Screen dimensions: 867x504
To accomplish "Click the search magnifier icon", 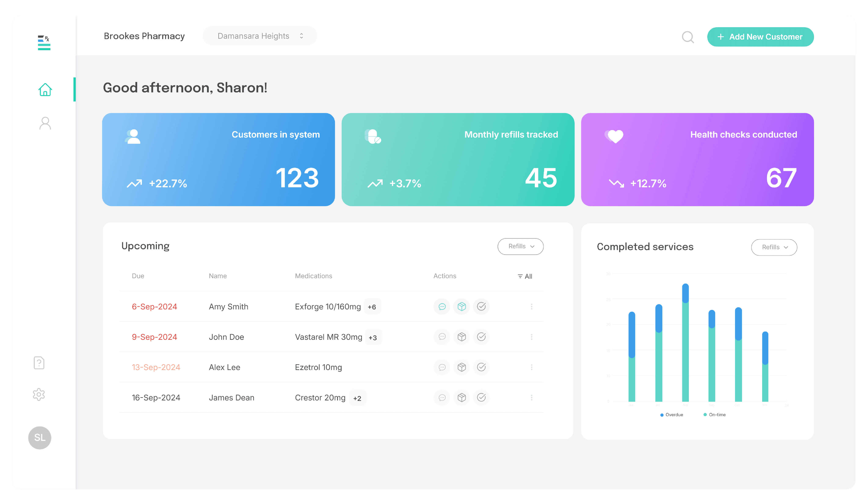I will pos(688,37).
